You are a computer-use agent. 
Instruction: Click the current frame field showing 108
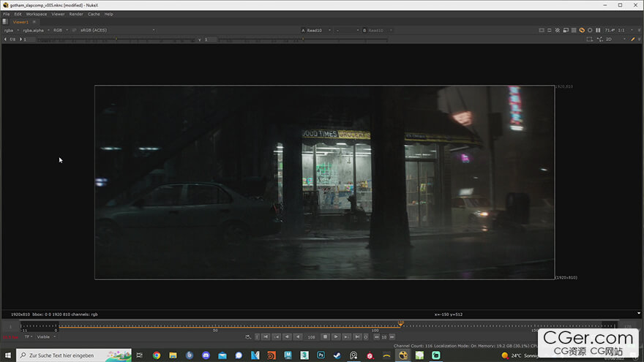point(311,337)
